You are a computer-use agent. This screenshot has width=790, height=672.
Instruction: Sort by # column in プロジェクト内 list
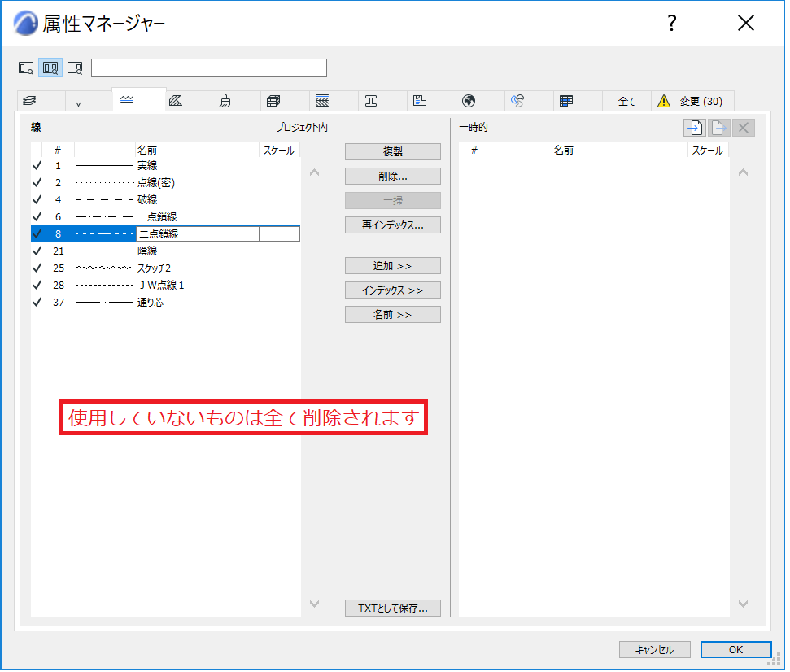click(58, 151)
